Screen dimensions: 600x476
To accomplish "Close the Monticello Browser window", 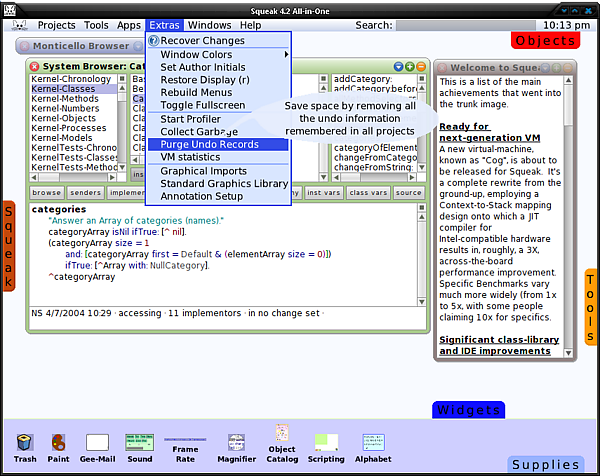I will tap(24, 46).
